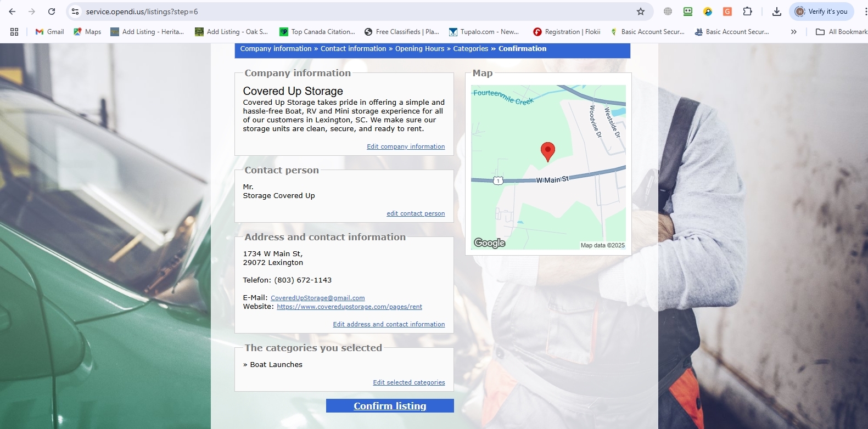Open Tupalo.com bookmark
Viewport: 868px width, 429px height.
(484, 32)
